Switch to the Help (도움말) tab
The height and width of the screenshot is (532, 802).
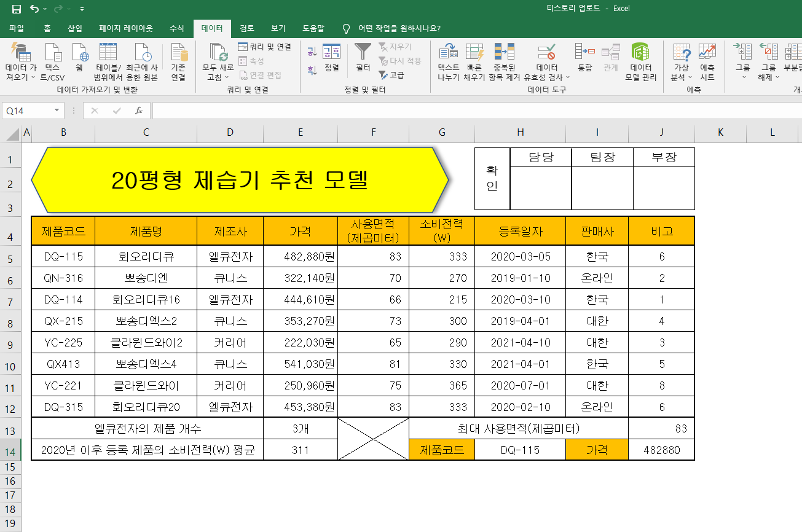(x=313, y=28)
